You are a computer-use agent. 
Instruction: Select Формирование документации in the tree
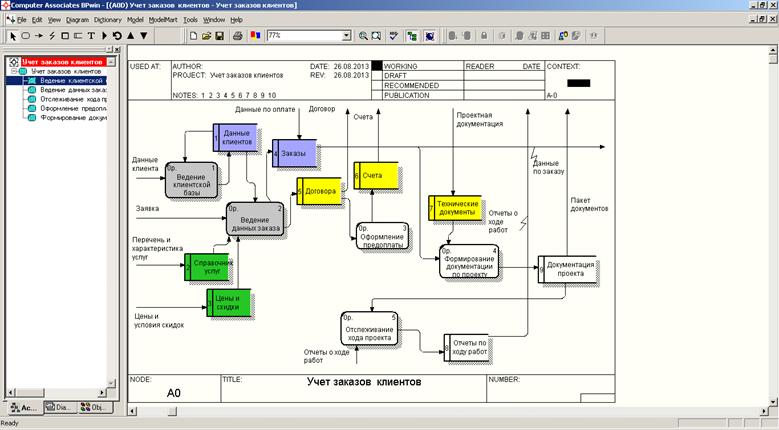73,117
